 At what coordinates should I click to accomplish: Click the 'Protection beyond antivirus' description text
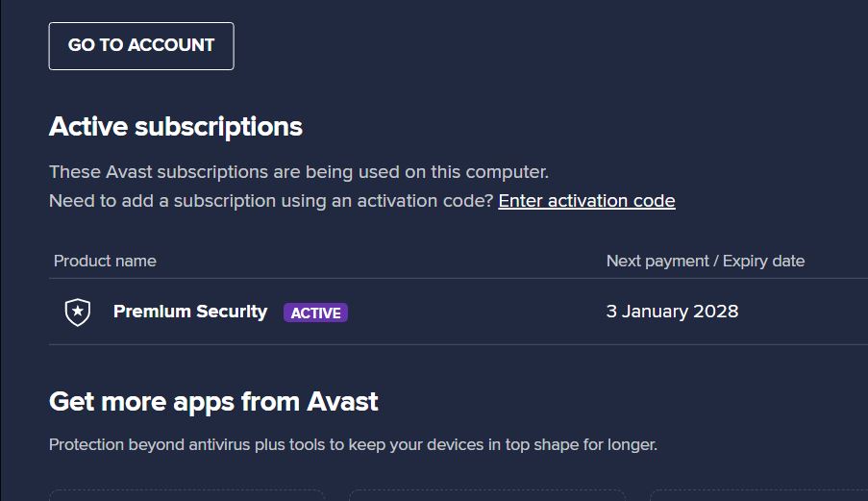(x=353, y=445)
